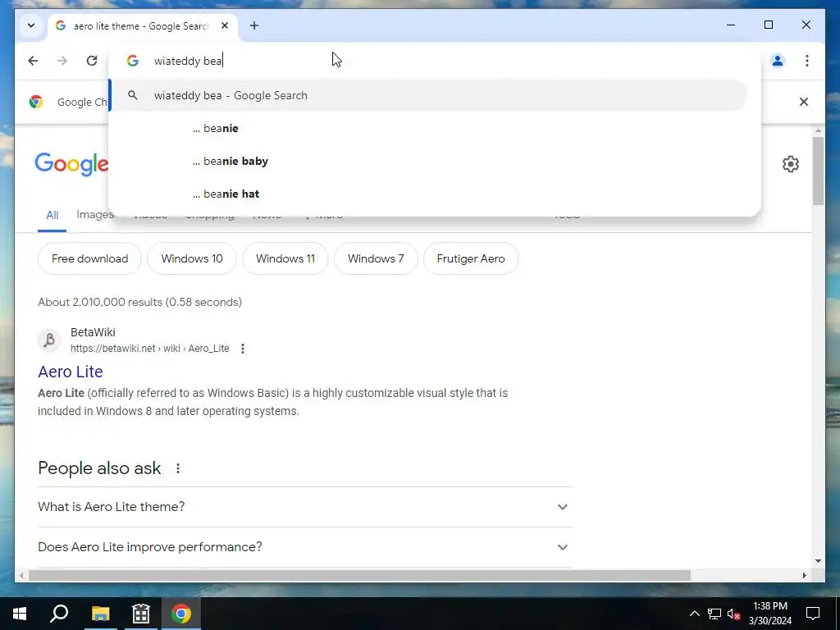Click the Google icon in the address bar
Image resolution: width=840 pixels, height=630 pixels.
coord(133,61)
